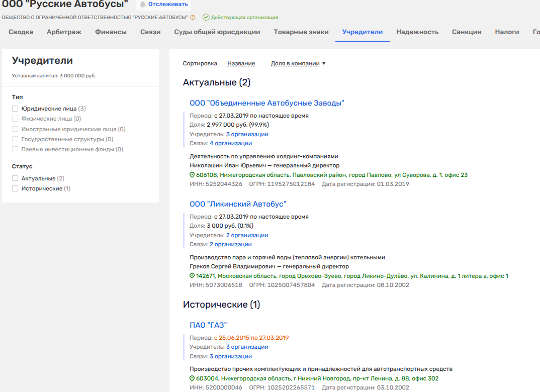The height and width of the screenshot is (392, 540).
Task: Open the ООО "Ликинский Автобус" founder link
Action: 237,204
